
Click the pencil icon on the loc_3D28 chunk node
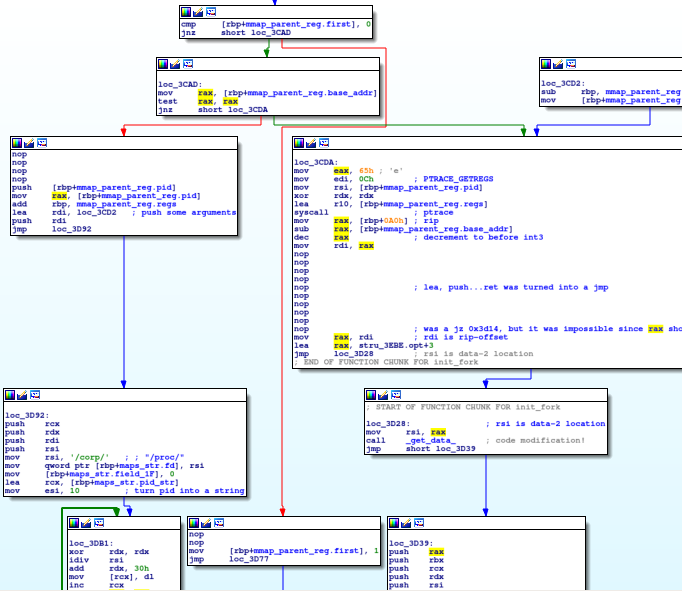383,396
